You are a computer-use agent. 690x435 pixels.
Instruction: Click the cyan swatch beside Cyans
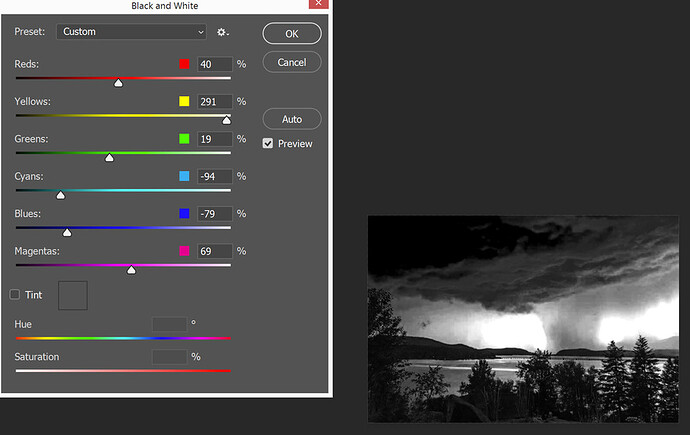tap(184, 177)
